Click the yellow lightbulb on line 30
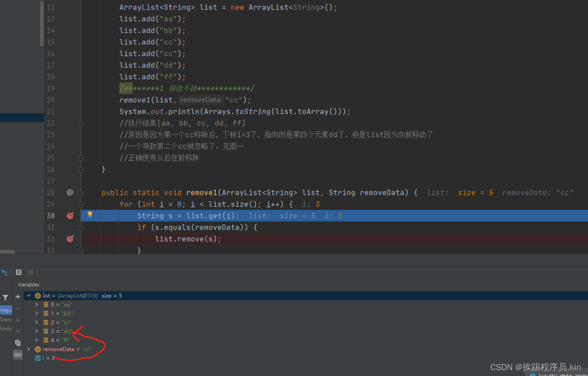The height and width of the screenshot is (376, 588). [x=90, y=215]
